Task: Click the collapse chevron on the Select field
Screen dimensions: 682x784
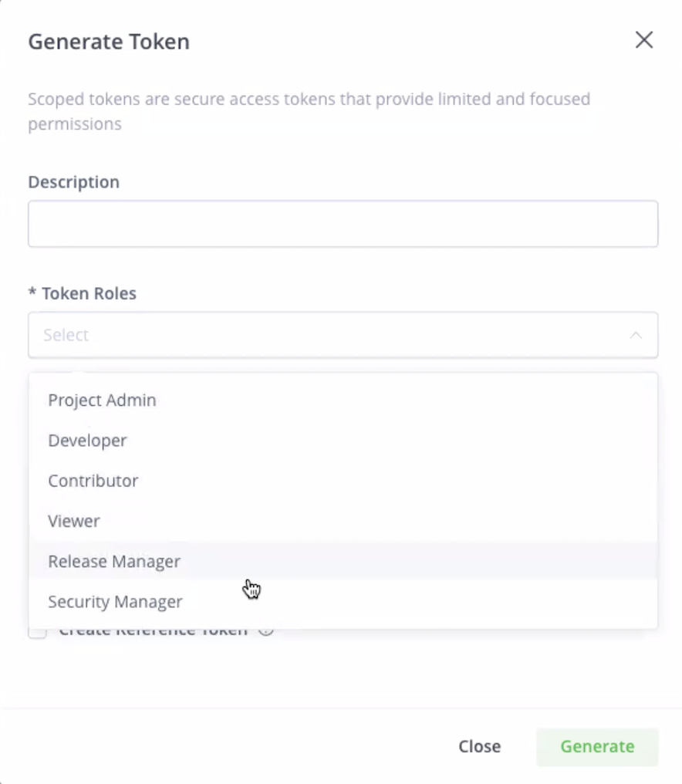Action: pyautogui.click(x=635, y=335)
